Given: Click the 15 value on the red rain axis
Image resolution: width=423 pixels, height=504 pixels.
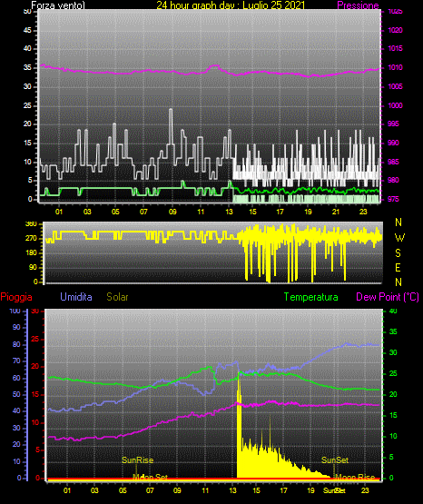Looking at the screenshot, I should tap(35, 394).
